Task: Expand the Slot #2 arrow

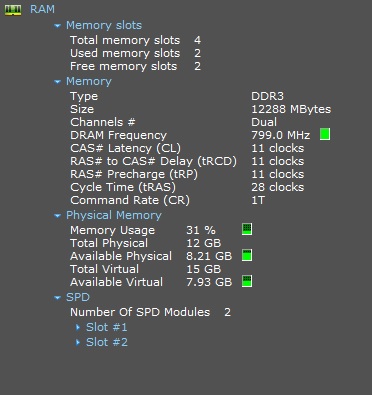Action: pos(78,342)
